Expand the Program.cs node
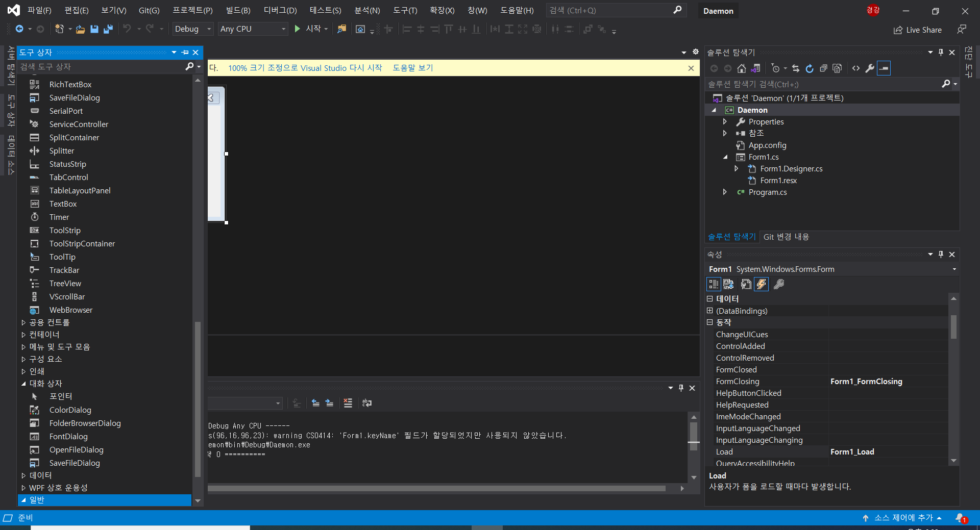Screen dimensions: 980x530 click(725, 192)
